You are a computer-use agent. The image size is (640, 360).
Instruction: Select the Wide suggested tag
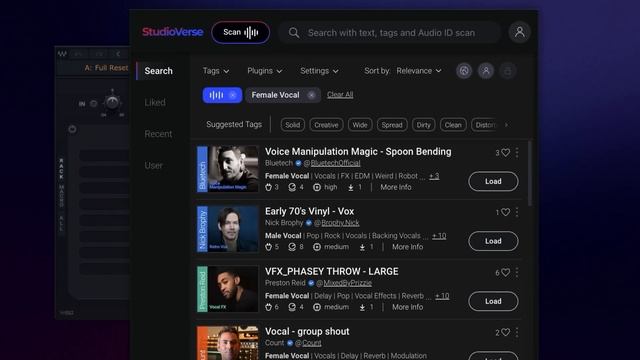pos(360,125)
